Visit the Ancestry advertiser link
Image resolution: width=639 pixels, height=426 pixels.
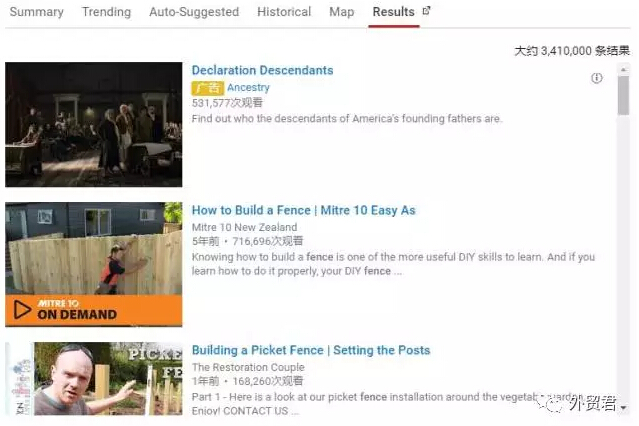coord(248,88)
